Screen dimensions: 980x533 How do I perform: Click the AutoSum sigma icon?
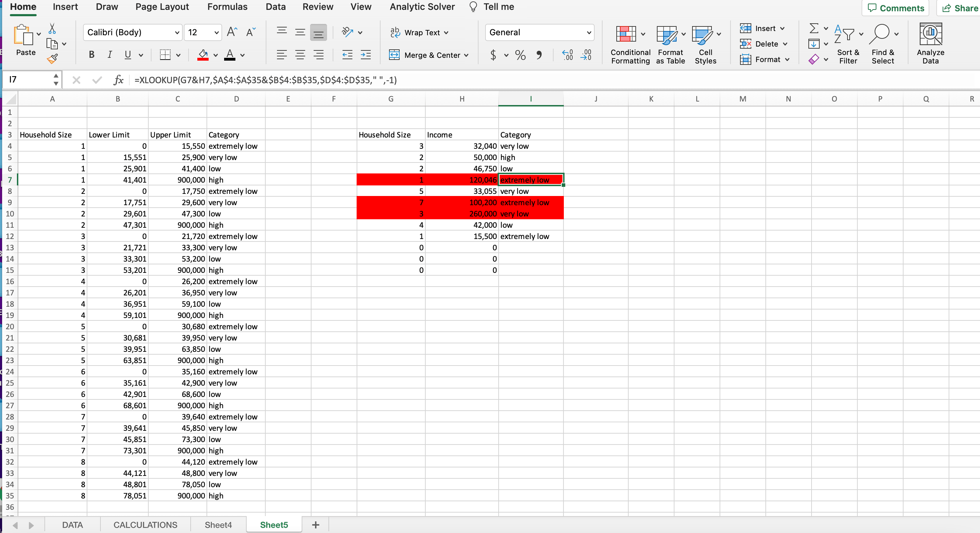point(814,28)
